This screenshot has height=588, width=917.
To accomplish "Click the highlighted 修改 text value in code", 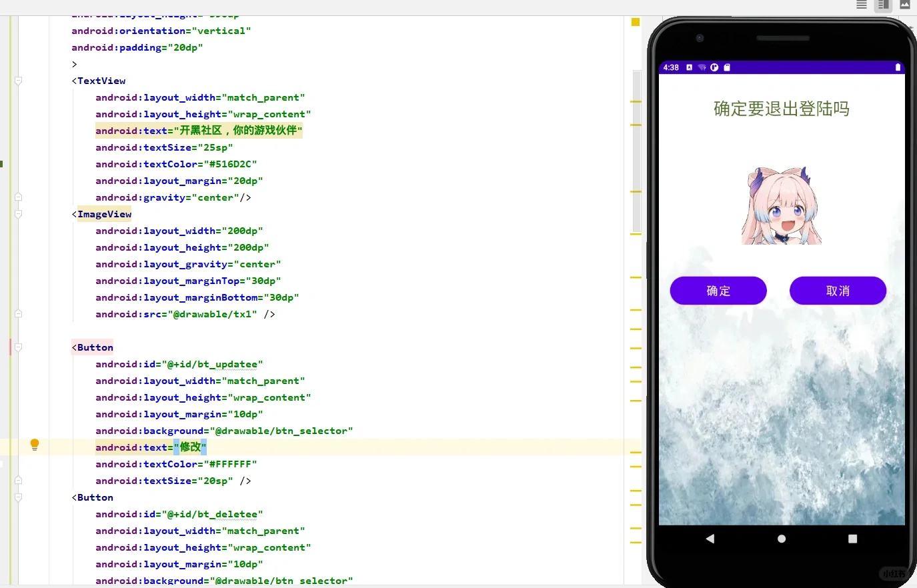I will click(x=191, y=447).
